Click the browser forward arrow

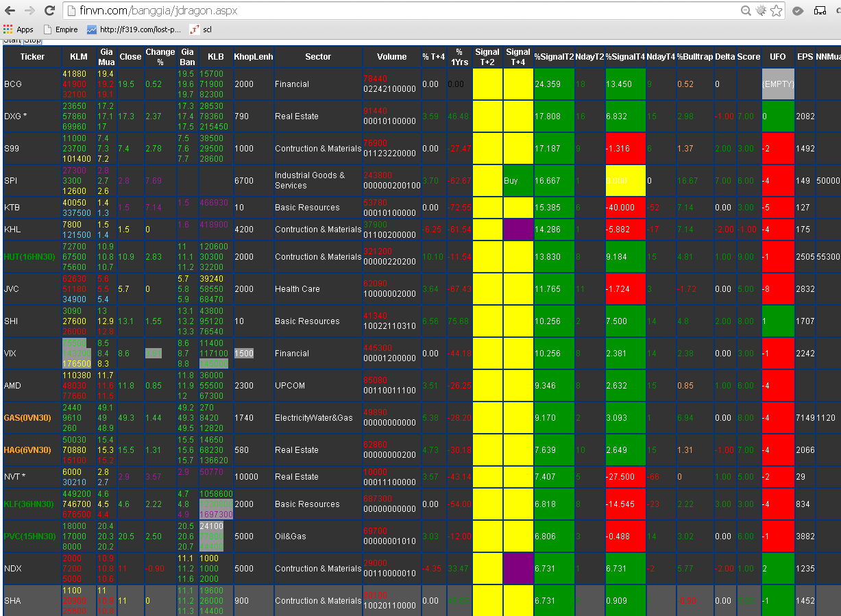click(30, 11)
